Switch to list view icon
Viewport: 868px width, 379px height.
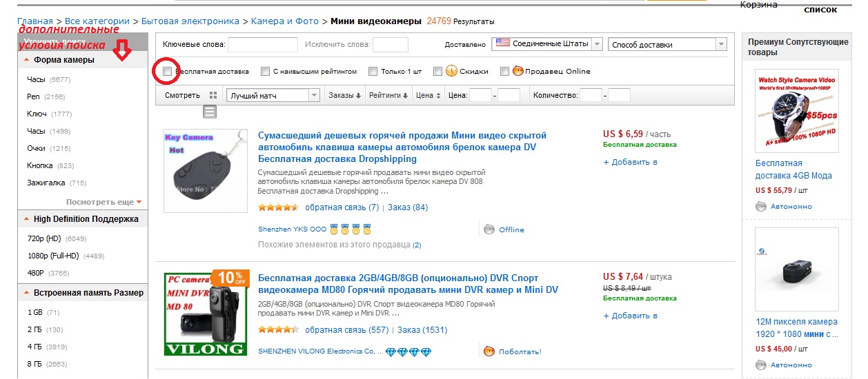[210, 111]
